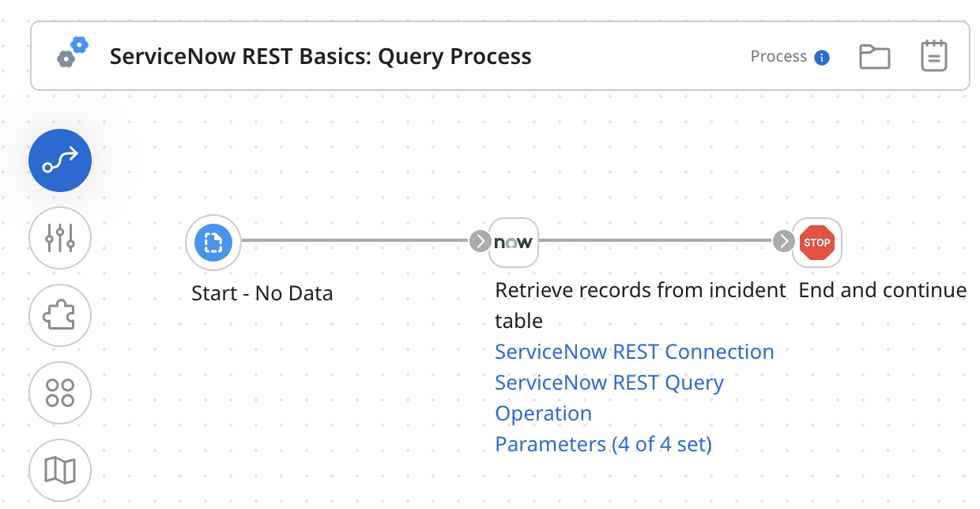Viewport: 980px width, 509px height.
Task: Open the puzzle-piece connectors panel
Action: point(59,315)
